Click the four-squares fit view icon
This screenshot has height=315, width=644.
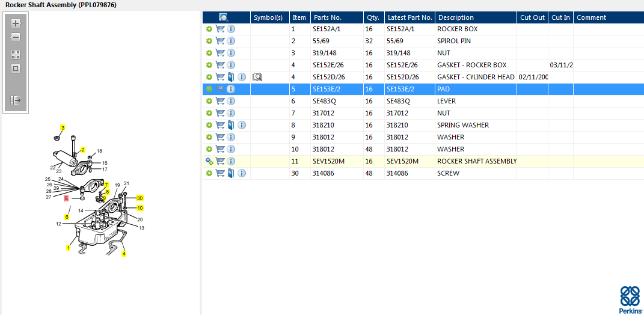click(x=16, y=54)
